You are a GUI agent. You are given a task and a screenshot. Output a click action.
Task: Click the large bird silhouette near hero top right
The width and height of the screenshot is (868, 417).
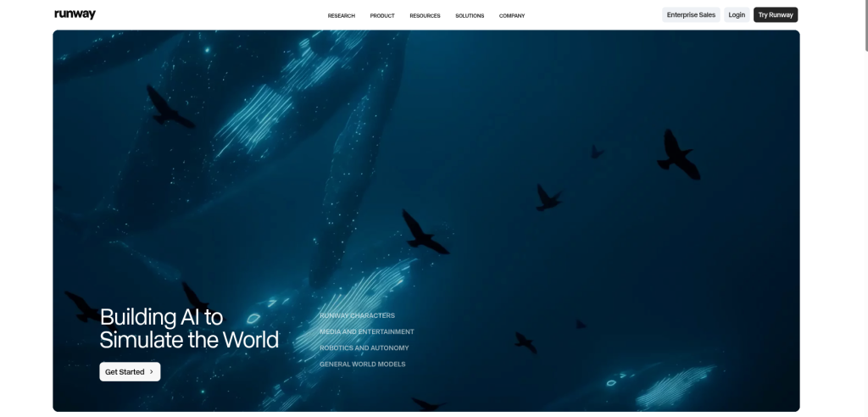click(x=678, y=155)
